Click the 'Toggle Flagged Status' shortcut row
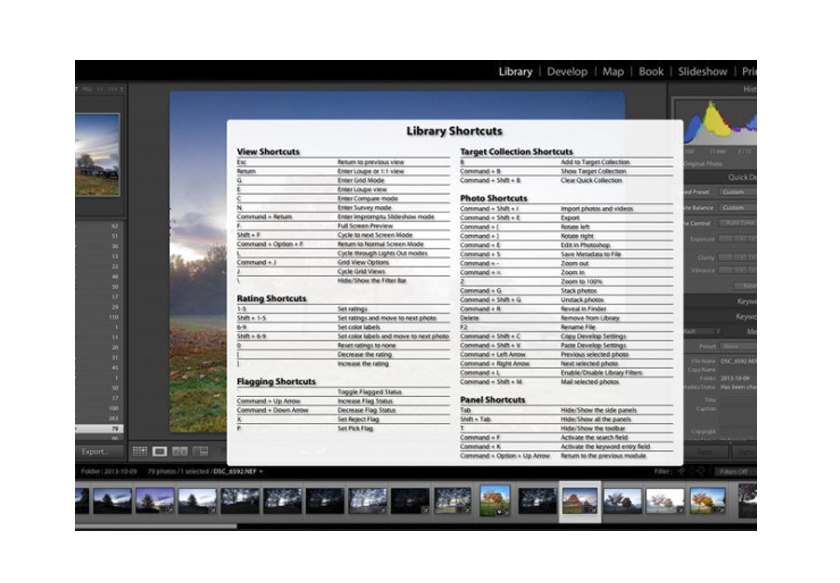Viewport: 840px width, 583px height. [x=343, y=392]
